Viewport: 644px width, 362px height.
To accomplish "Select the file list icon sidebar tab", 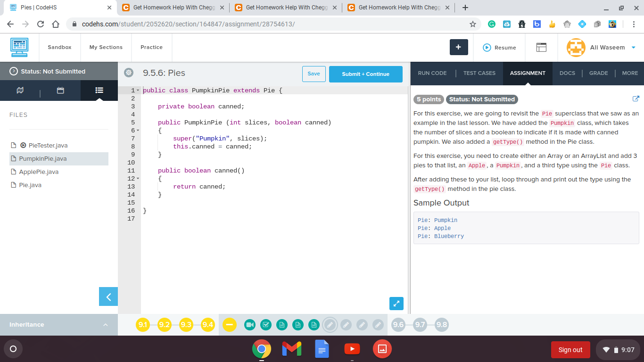I will coord(99,90).
